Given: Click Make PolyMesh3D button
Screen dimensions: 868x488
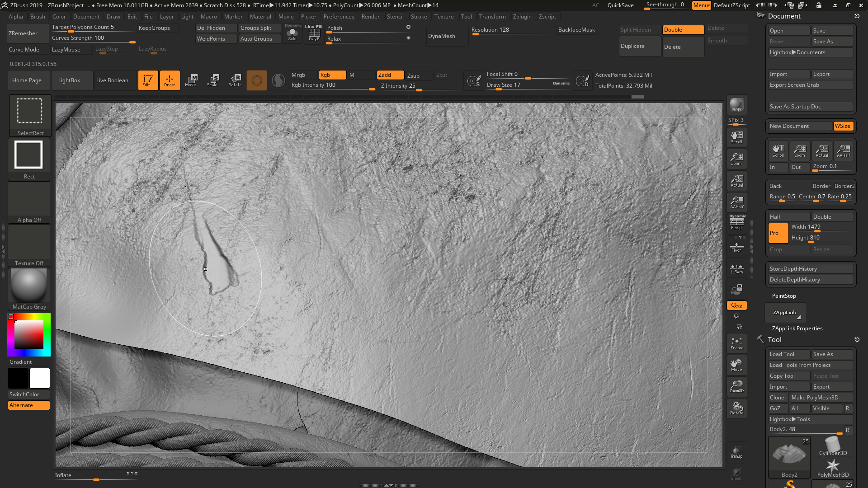Looking at the screenshot, I should 821,398.
